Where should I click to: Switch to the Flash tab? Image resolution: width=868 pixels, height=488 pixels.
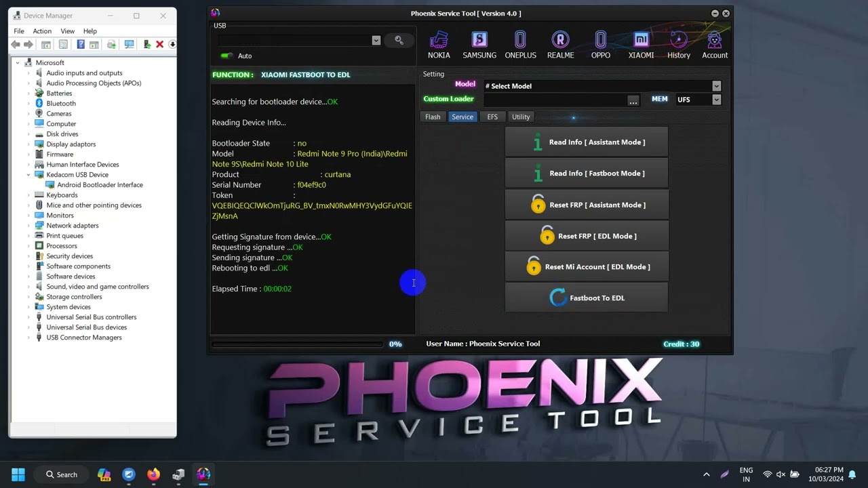tap(433, 117)
